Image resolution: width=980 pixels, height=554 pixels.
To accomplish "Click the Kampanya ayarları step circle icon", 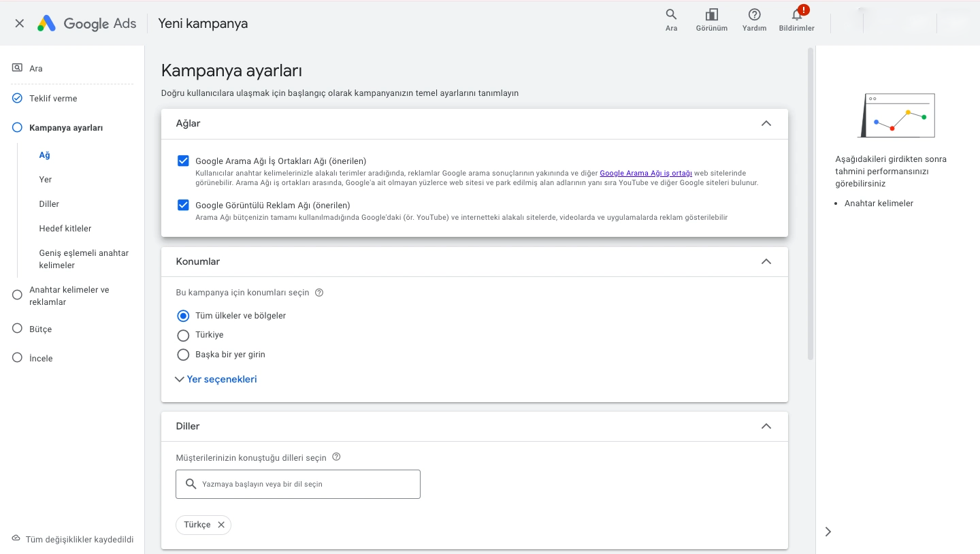I will pos(17,127).
